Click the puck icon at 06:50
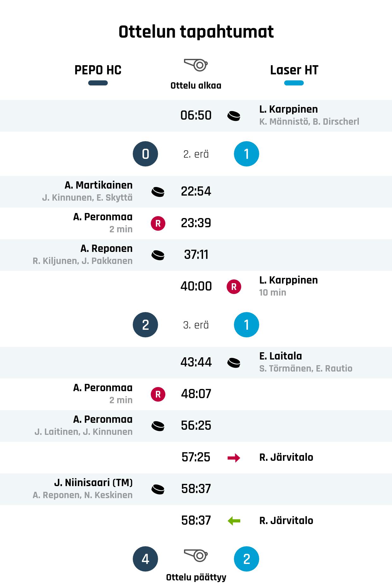392x588 pixels. (234, 116)
